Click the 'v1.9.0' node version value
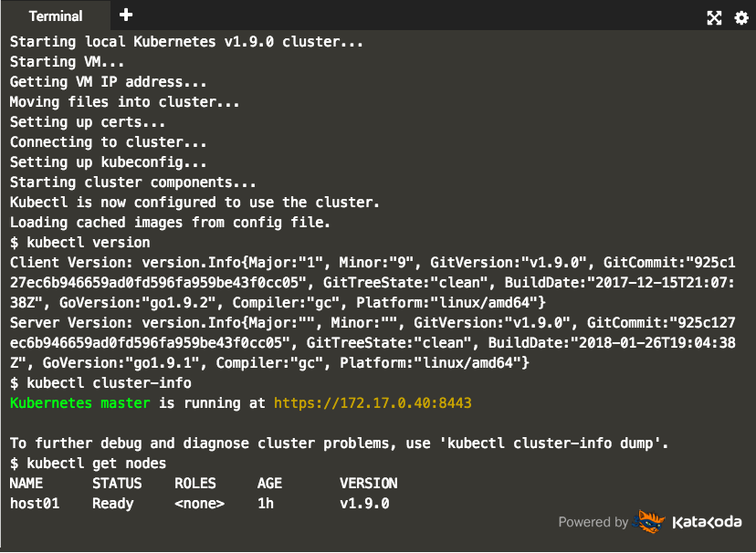 tap(364, 504)
